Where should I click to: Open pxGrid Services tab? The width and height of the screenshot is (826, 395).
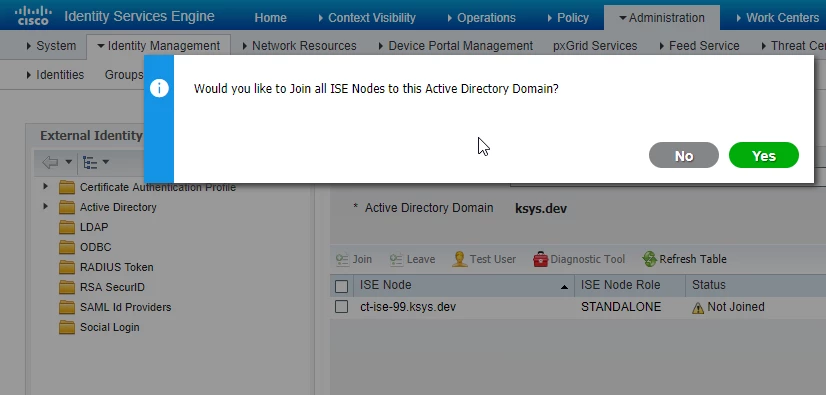595,46
